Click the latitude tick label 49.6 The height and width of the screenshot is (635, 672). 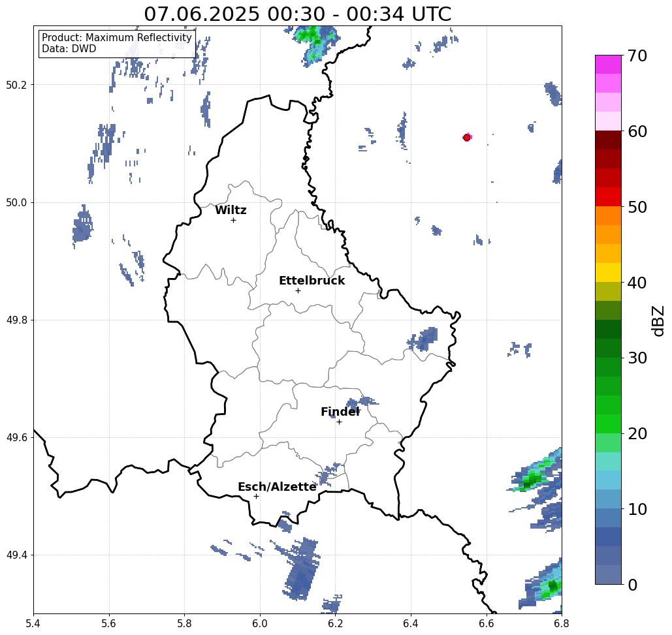pyautogui.click(x=16, y=438)
